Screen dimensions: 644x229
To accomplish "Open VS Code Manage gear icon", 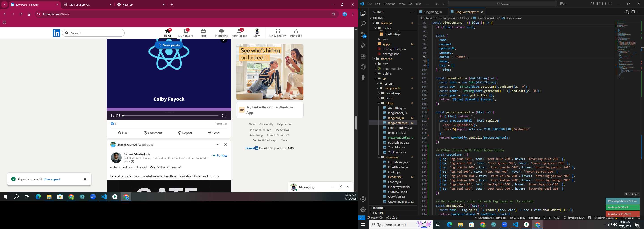I will coord(363,210).
